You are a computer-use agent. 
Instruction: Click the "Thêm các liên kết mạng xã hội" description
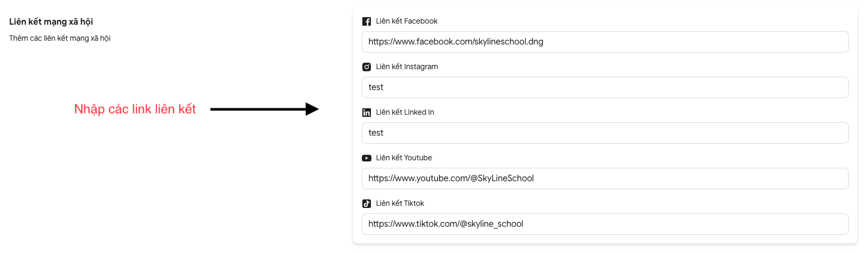coord(60,39)
